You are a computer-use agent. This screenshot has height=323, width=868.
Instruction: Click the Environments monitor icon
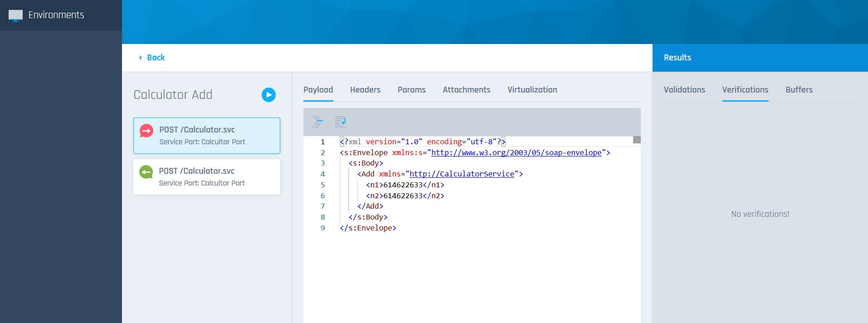point(15,15)
